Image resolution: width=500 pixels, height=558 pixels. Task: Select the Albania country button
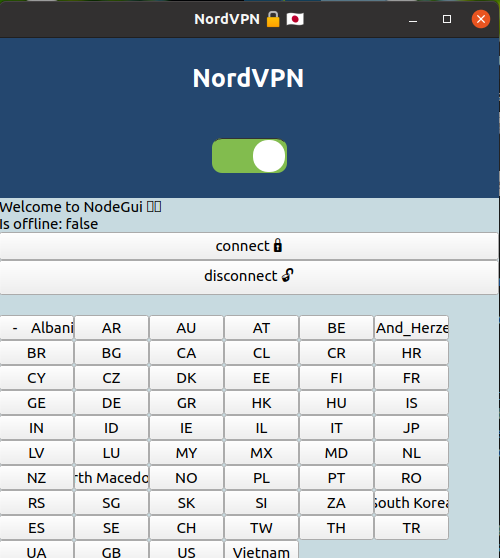[x=37, y=328]
